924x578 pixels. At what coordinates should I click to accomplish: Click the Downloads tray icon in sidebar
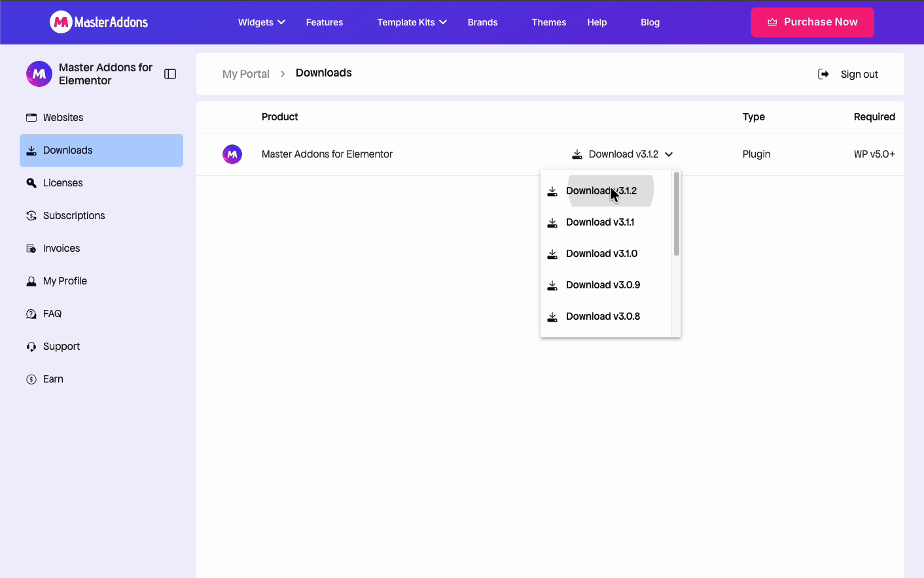(31, 150)
